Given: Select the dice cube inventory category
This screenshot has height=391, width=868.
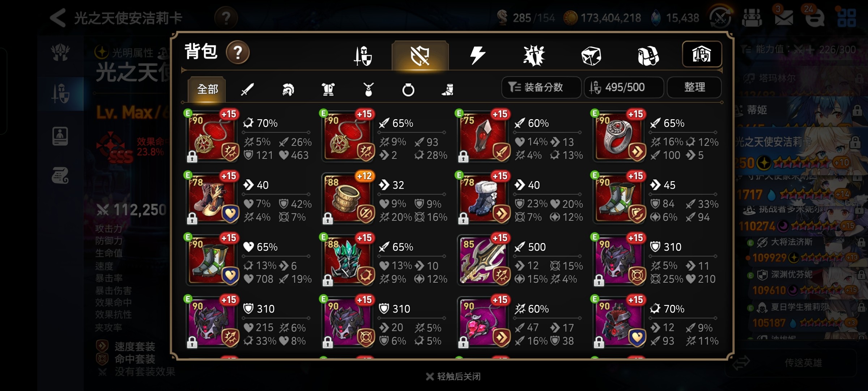Looking at the screenshot, I should click(x=591, y=56).
